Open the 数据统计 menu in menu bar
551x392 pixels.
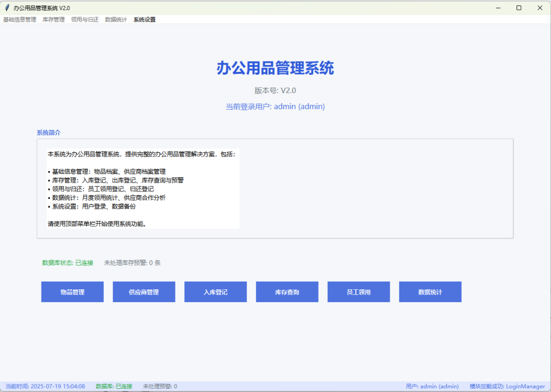(116, 19)
